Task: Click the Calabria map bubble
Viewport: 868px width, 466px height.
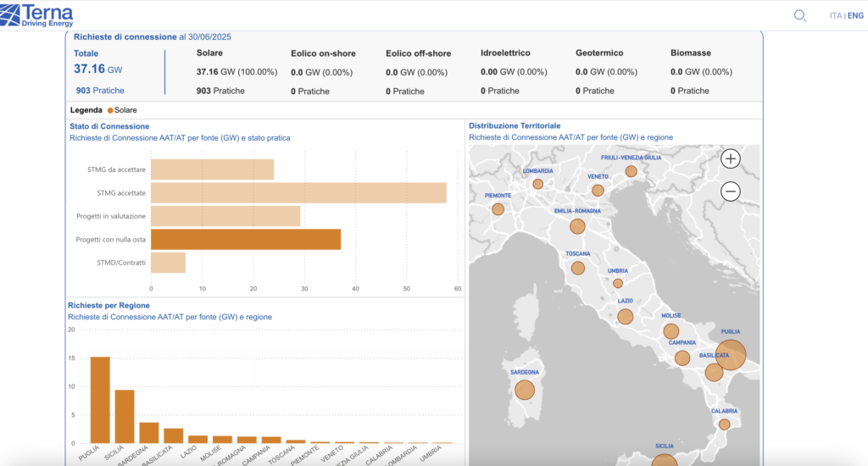Action: coord(724,424)
